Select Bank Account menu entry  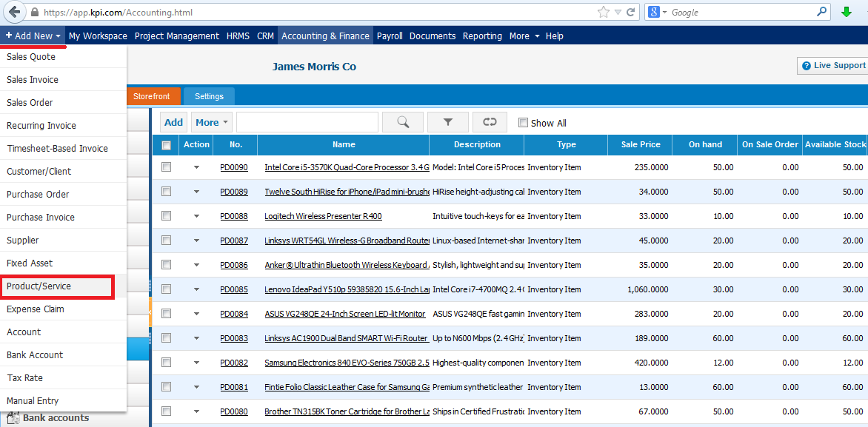(63, 354)
